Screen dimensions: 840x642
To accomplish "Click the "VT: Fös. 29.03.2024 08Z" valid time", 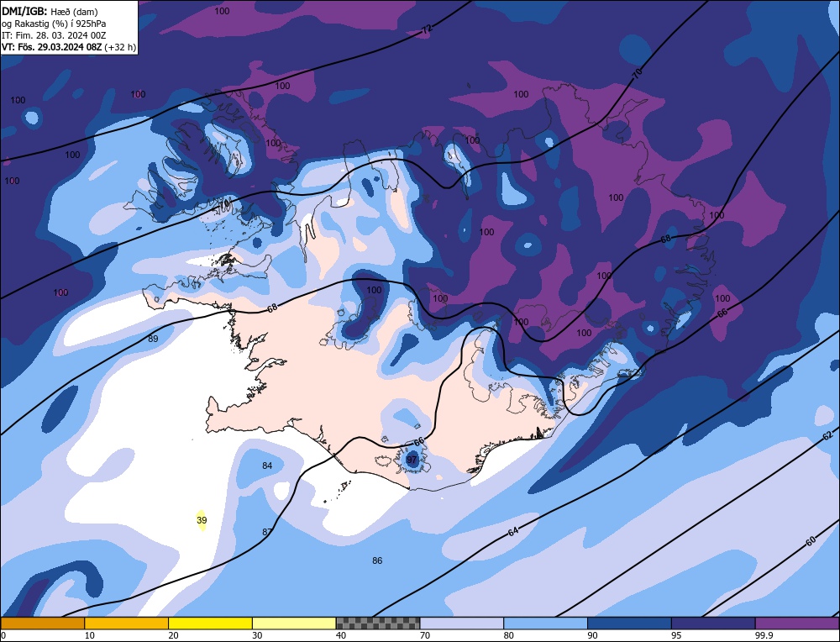I will pos(51,47).
